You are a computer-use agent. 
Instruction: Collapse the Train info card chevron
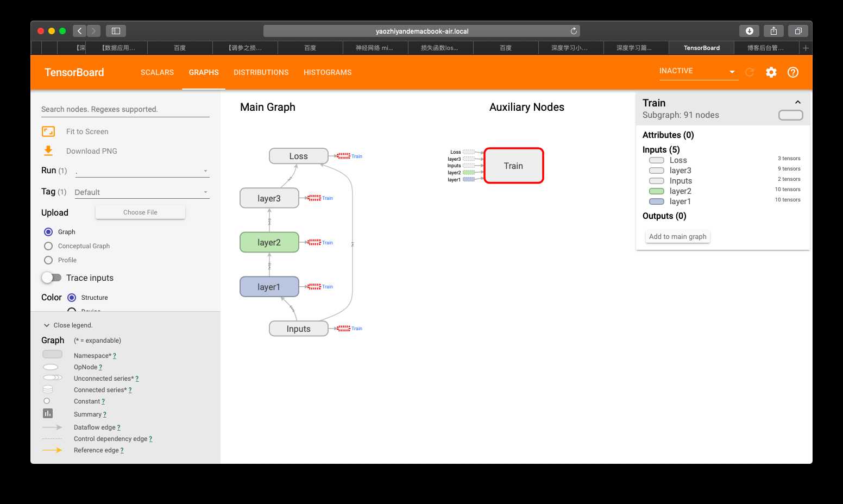coord(798,102)
